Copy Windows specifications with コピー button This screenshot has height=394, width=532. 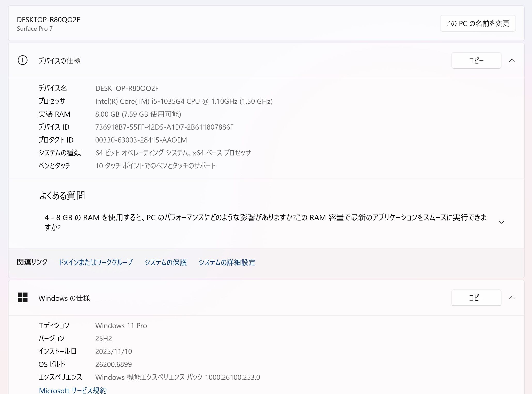[476, 298]
